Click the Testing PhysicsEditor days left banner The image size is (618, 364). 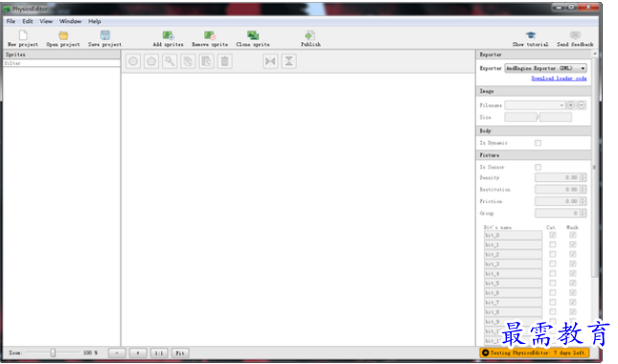pos(535,353)
